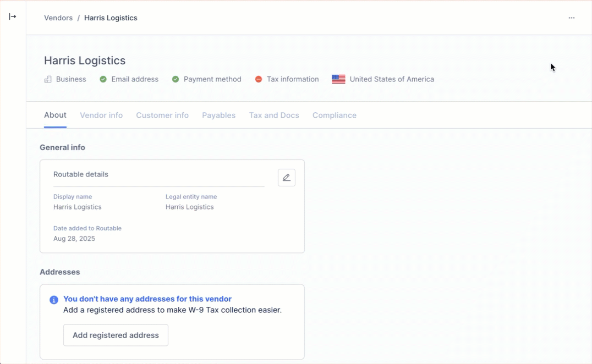Viewport: 592px width, 364px height.
Task: Click the Business label text
Action: click(71, 79)
